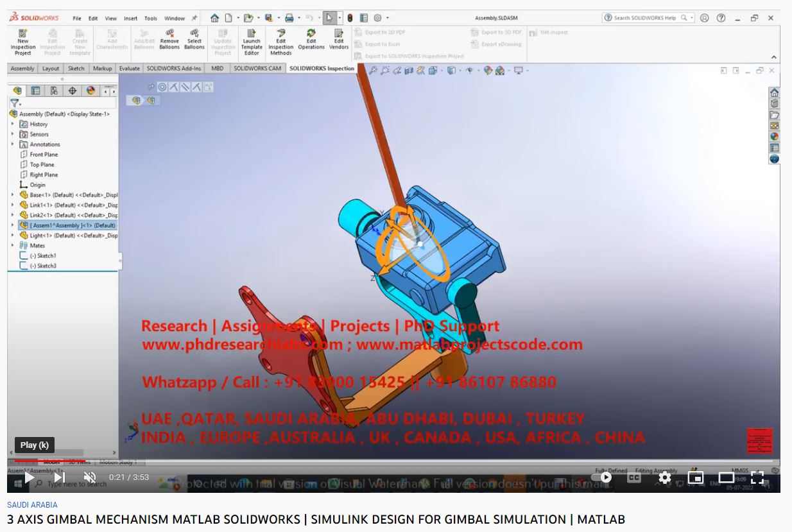Expand the Light<1> component node
Screen dimensions: 792x532
[x=12, y=236]
